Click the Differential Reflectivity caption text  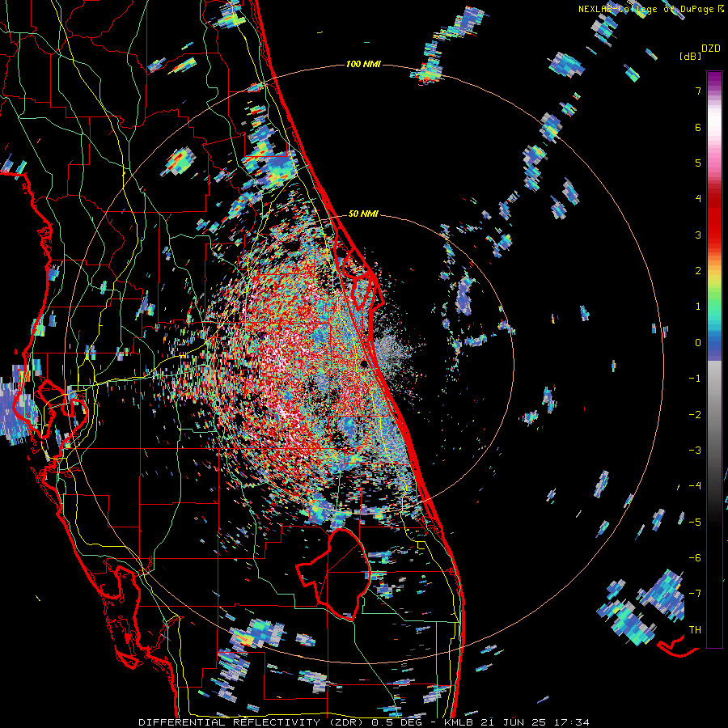[x=364, y=722]
